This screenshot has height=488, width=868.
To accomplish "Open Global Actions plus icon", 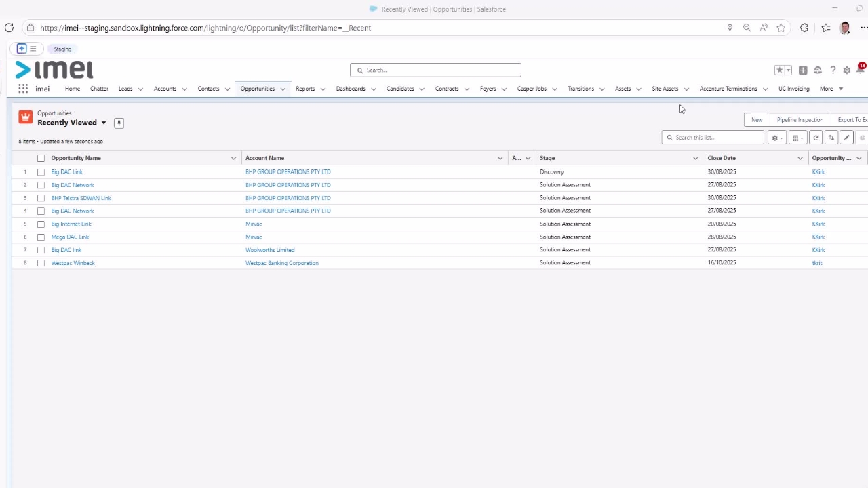I will click(803, 70).
